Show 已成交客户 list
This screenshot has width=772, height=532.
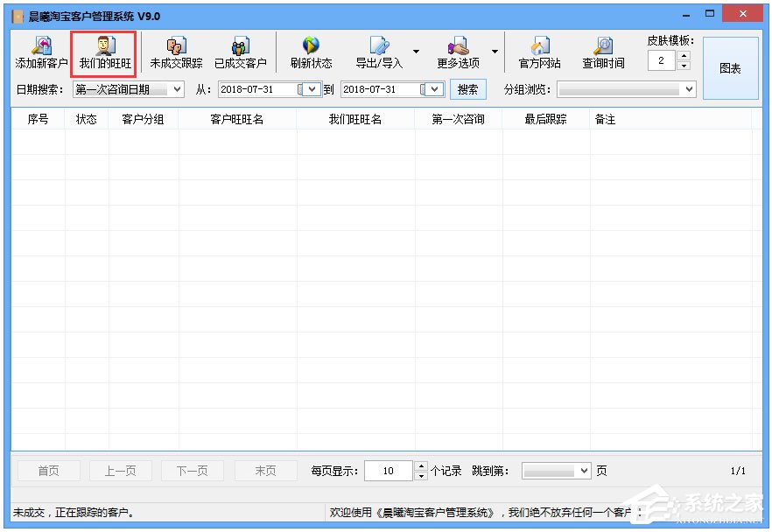[241, 53]
